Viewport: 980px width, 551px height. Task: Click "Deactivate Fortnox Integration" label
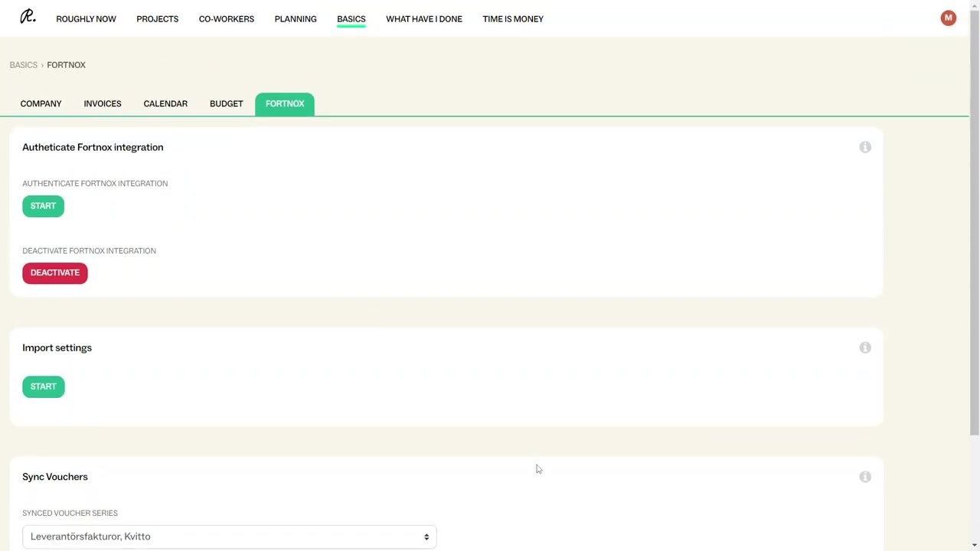point(89,251)
